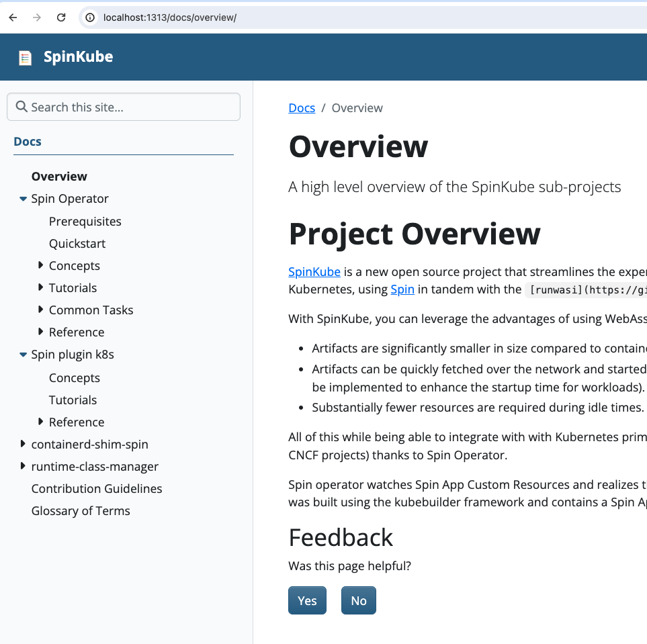Expand the runtime-class-manager section
The image size is (647, 644).
point(23,466)
